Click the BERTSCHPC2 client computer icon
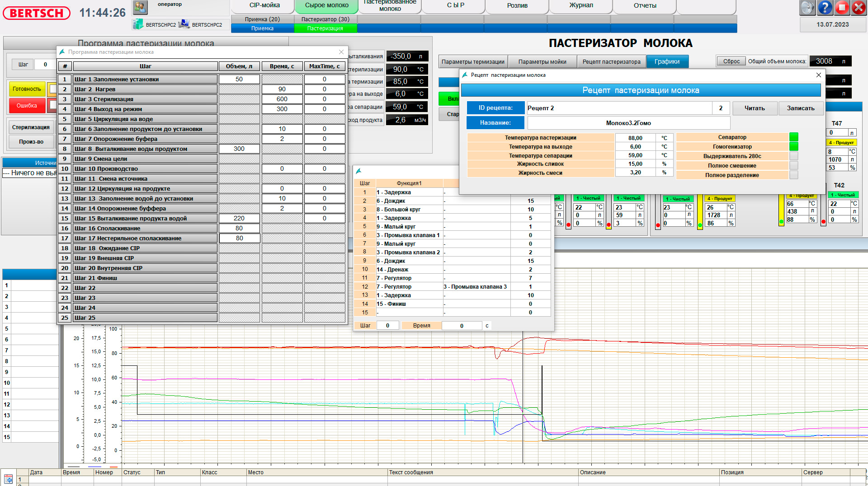The width and height of the screenshot is (868, 486). coord(184,24)
